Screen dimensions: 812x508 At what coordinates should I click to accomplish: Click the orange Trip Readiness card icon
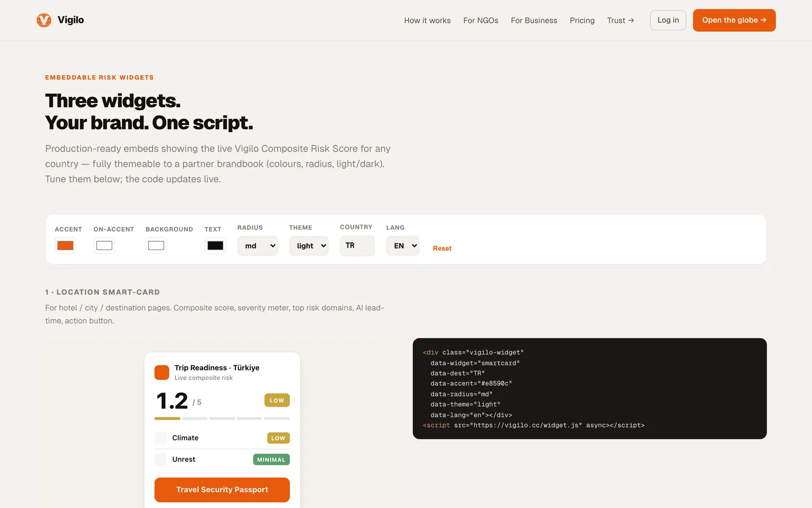[x=162, y=372]
